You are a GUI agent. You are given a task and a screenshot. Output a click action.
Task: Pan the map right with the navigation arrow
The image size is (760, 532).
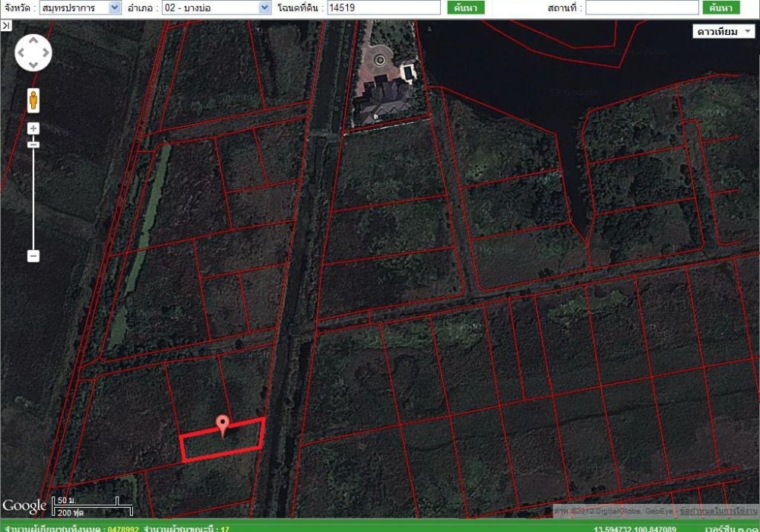coord(46,52)
